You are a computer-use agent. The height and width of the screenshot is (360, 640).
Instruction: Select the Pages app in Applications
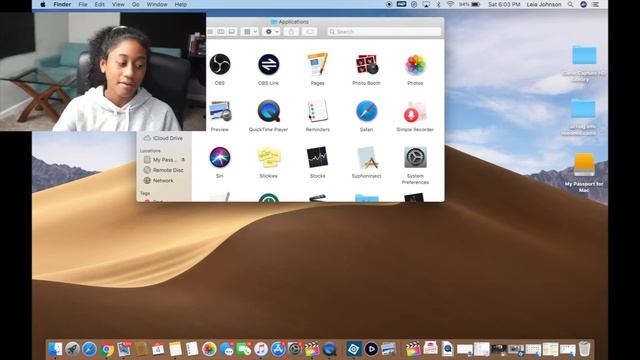point(318,64)
